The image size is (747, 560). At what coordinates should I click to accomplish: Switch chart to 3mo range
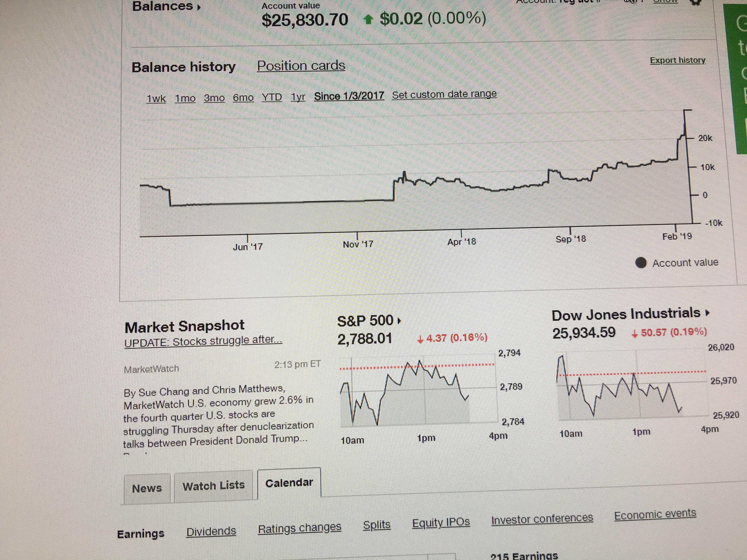tap(214, 98)
